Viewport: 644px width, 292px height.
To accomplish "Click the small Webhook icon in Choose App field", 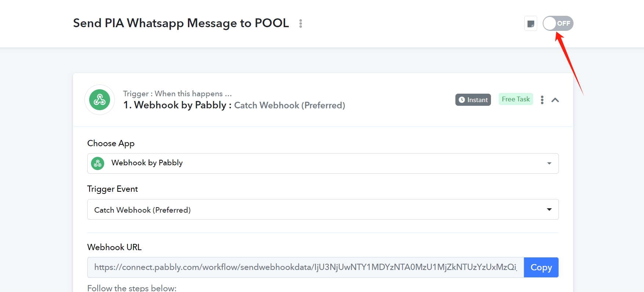I will click(x=98, y=163).
